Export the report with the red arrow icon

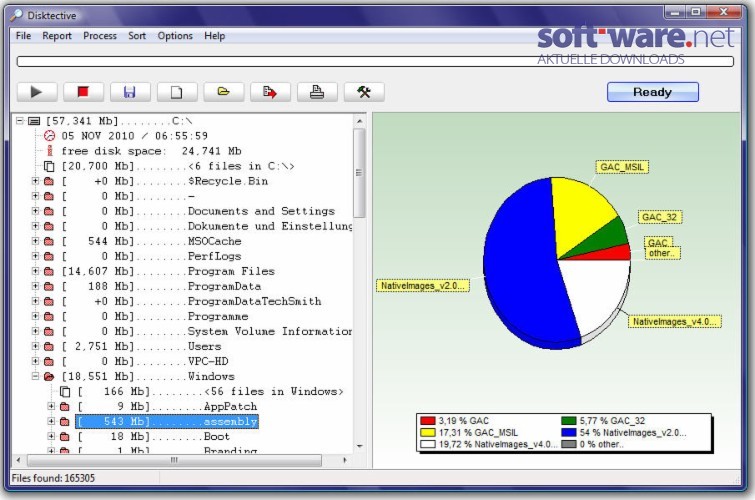click(270, 92)
